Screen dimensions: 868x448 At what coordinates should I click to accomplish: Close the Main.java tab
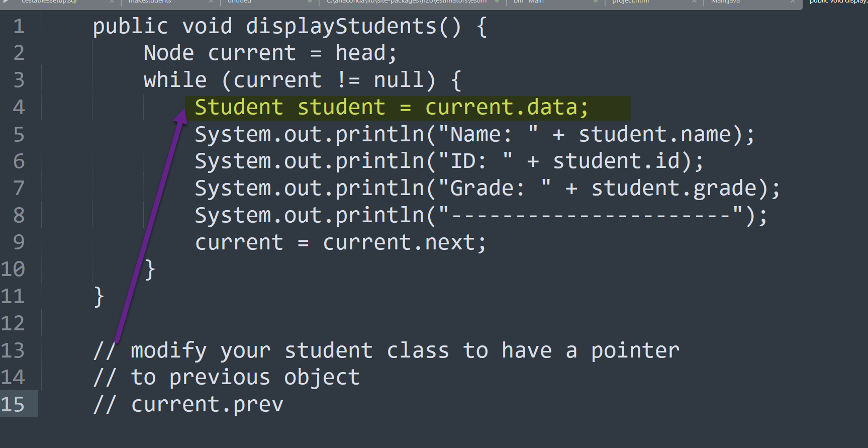click(x=793, y=2)
